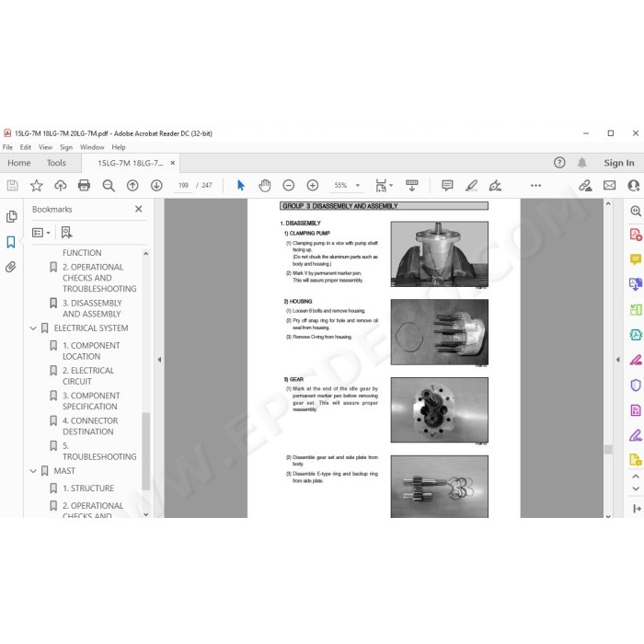The height and width of the screenshot is (644, 644).
Task: Collapse MAST bookmark group
Action: 33,471
